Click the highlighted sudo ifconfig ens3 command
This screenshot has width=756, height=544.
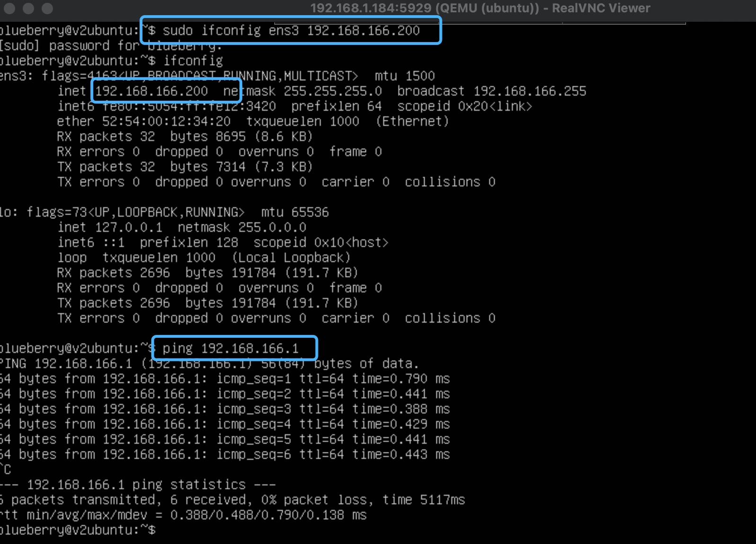[290, 31]
